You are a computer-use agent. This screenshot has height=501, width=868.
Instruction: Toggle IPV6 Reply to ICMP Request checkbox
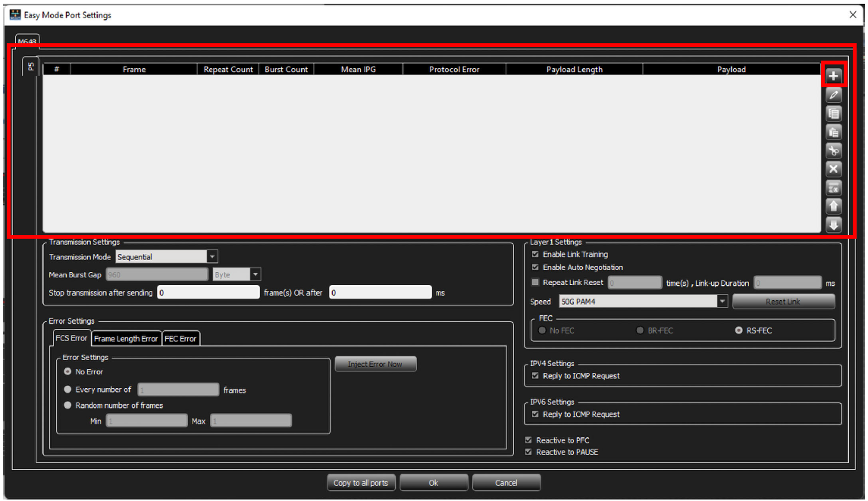pyautogui.click(x=534, y=414)
